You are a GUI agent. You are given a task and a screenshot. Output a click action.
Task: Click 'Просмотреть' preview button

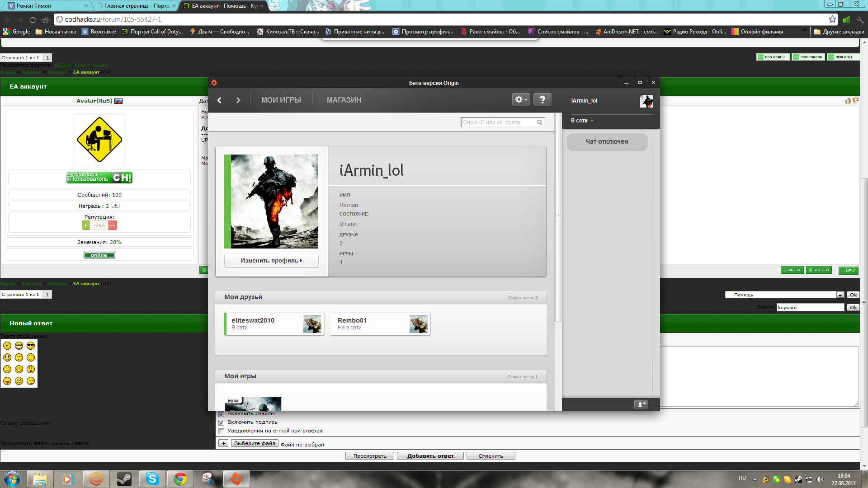(x=370, y=456)
